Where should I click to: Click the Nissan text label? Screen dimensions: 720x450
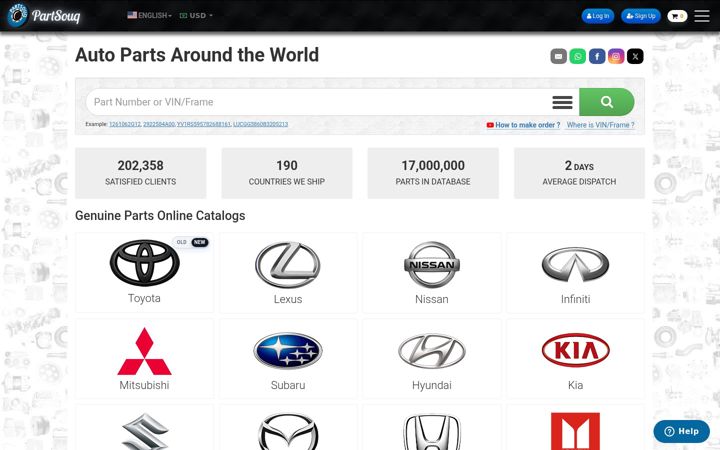pyautogui.click(x=432, y=299)
